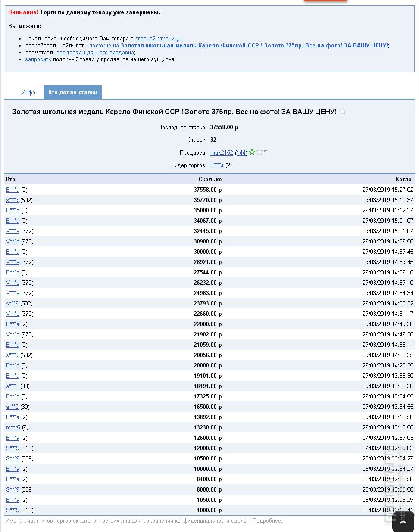
Task: Open bidder S***9 in the 12000.00 row
Action: [x=13, y=448]
